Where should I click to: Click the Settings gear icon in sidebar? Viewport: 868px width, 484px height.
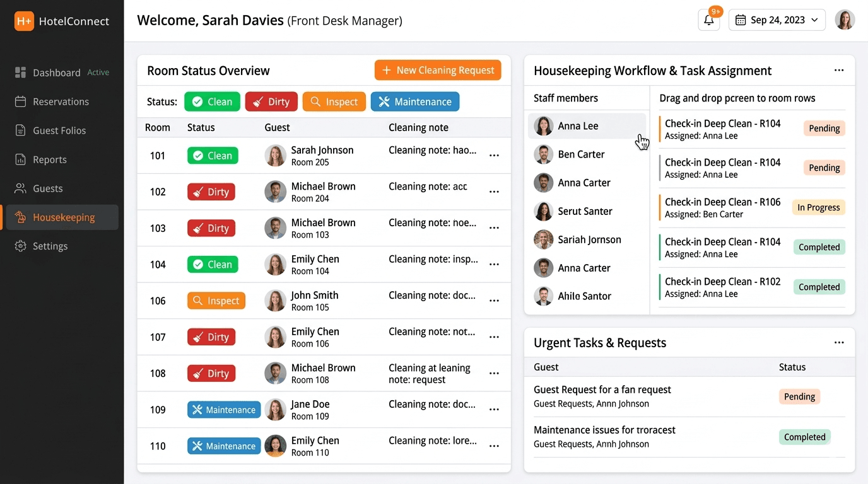tap(21, 246)
